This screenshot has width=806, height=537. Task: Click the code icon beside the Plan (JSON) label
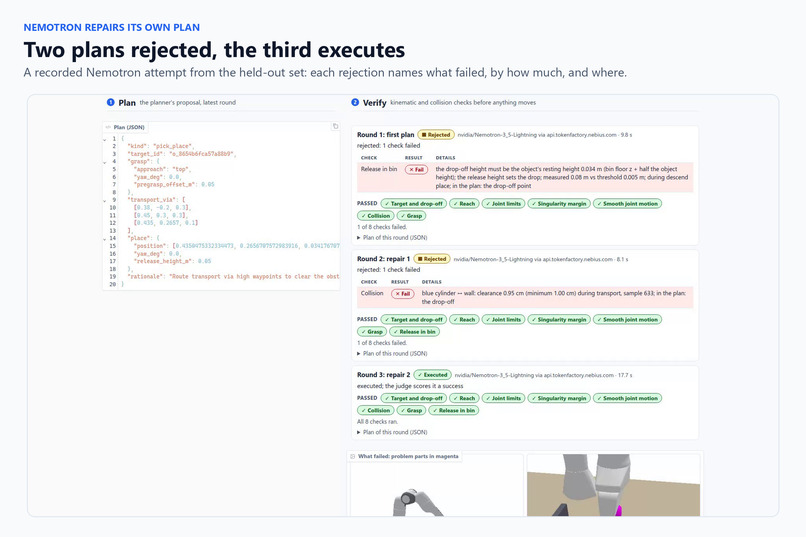(x=108, y=127)
